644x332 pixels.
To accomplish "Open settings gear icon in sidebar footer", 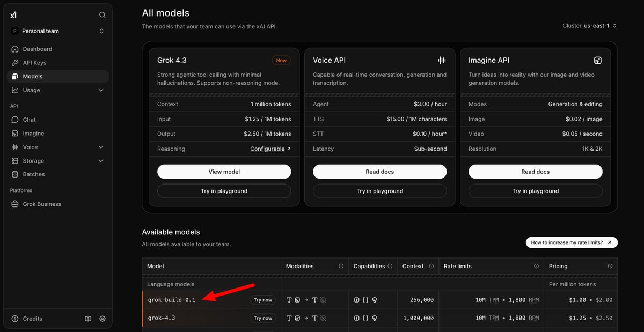I will pyautogui.click(x=102, y=319).
